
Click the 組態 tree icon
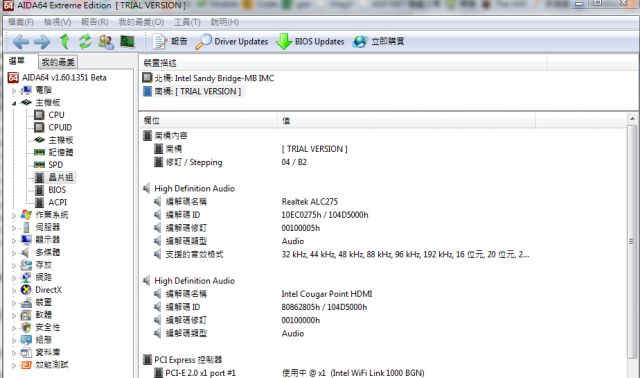(x=26, y=340)
